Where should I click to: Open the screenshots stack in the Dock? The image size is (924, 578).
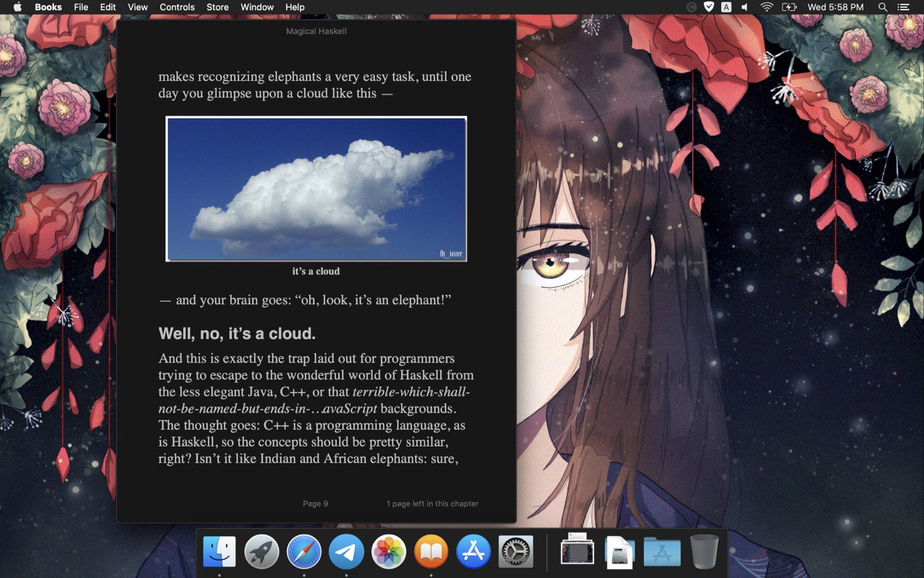click(x=577, y=551)
